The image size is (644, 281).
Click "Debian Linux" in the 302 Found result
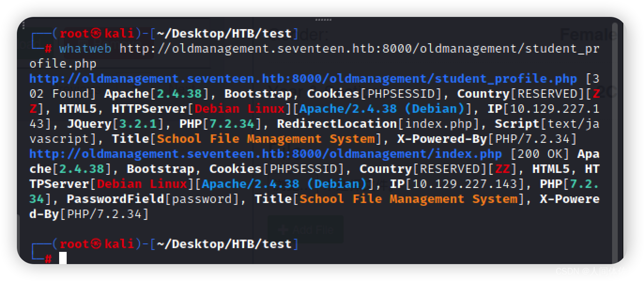[x=239, y=109]
